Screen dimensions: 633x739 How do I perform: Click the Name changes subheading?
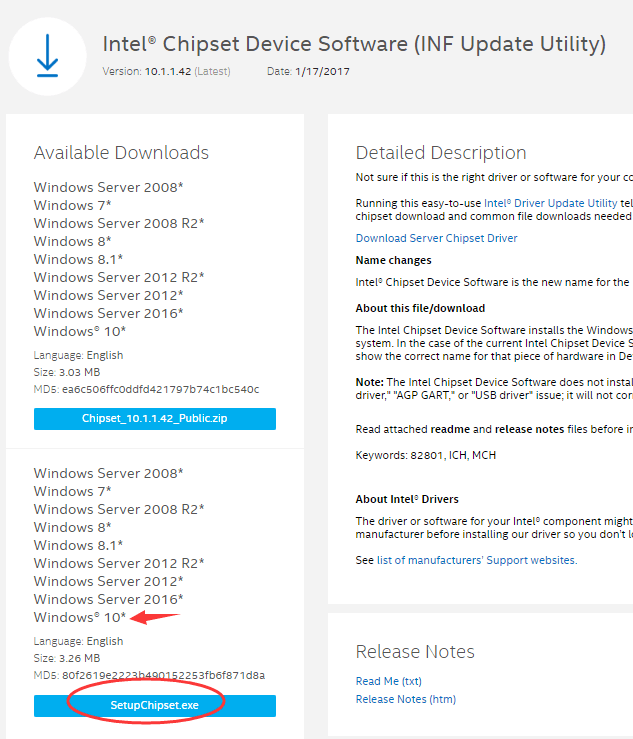click(394, 260)
